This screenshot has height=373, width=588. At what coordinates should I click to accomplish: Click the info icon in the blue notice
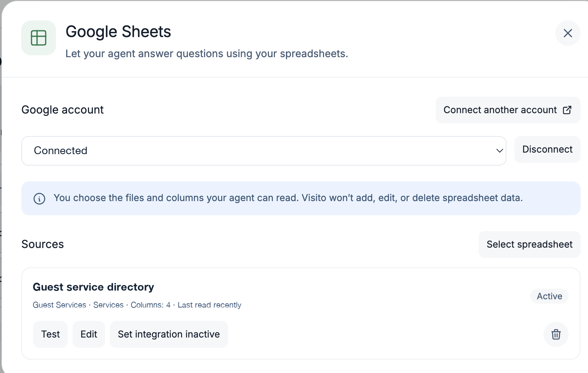(x=39, y=198)
